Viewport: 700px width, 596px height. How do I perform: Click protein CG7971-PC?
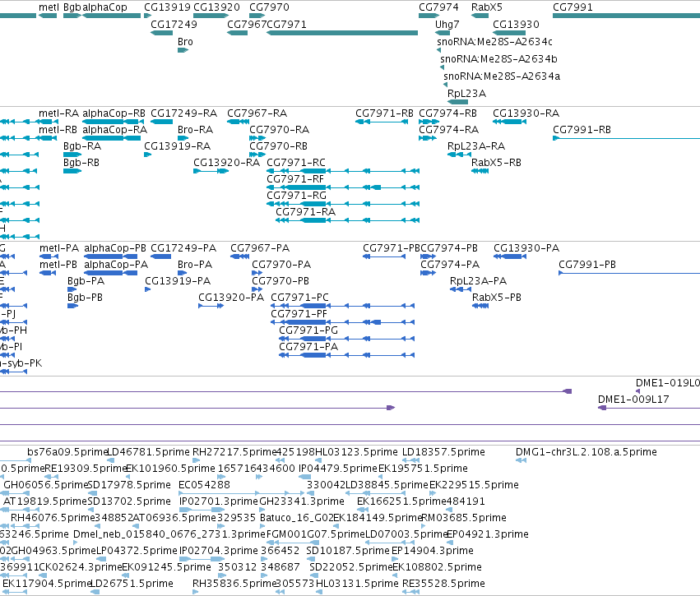[342, 306]
